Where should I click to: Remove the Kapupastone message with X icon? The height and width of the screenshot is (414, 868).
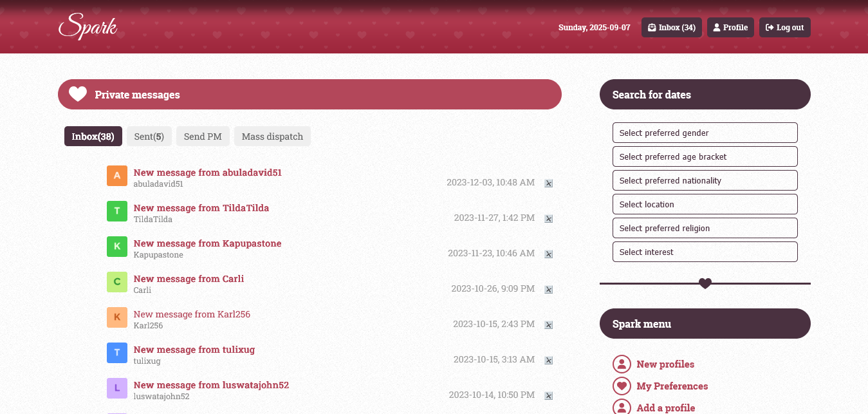tap(549, 254)
